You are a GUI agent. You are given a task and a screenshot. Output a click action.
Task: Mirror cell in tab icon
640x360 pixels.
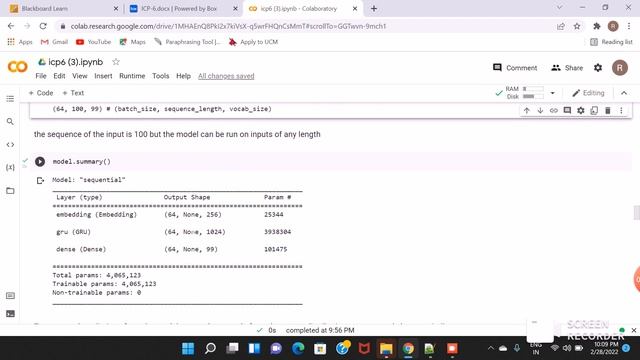[x=594, y=110]
